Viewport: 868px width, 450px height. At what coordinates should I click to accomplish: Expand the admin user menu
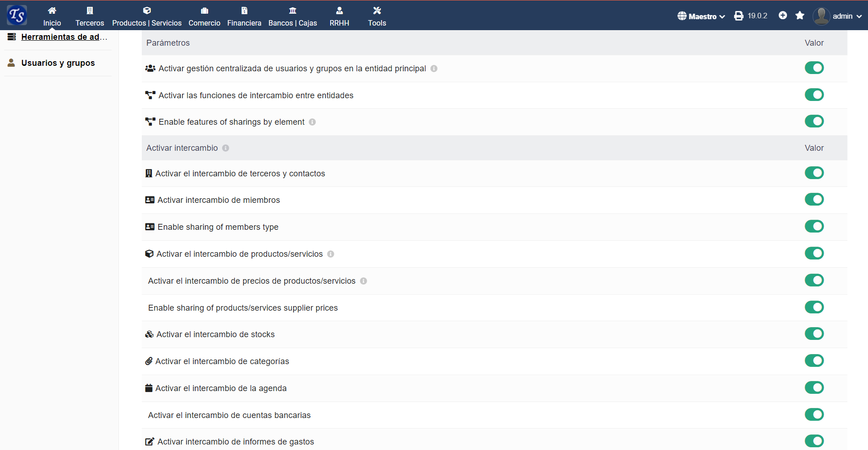pos(847,16)
